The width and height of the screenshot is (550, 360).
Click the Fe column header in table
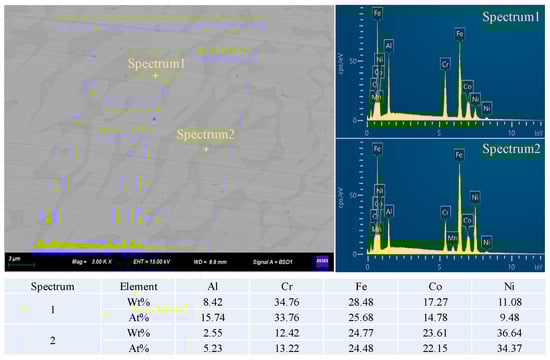(361, 287)
